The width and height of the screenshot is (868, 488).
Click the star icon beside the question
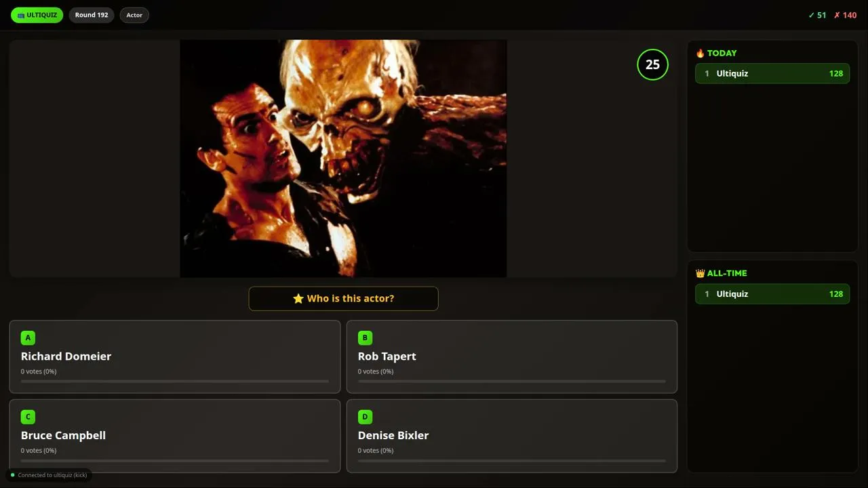298,298
